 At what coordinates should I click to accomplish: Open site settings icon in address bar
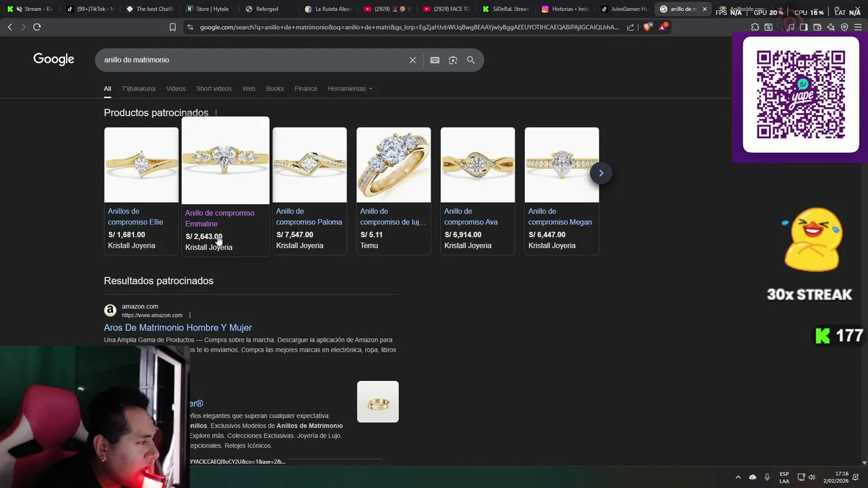click(x=190, y=27)
